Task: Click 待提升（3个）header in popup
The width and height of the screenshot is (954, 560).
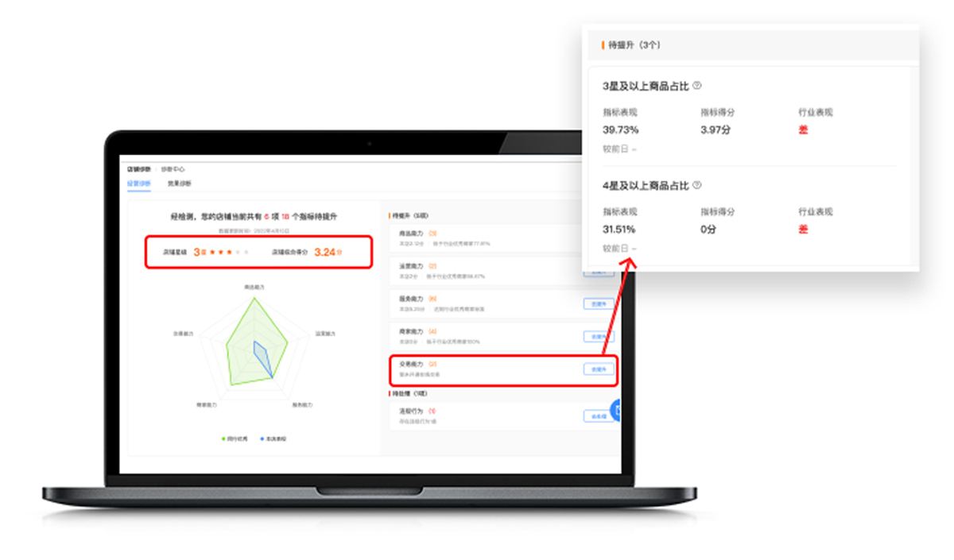Action: pyautogui.click(x=634, y=45)
